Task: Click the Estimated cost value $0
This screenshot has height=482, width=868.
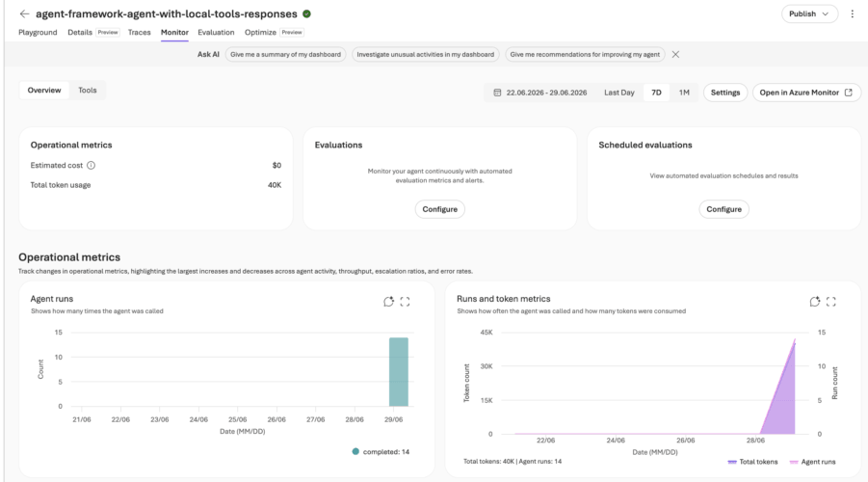Action: click(x=276, y=165)
